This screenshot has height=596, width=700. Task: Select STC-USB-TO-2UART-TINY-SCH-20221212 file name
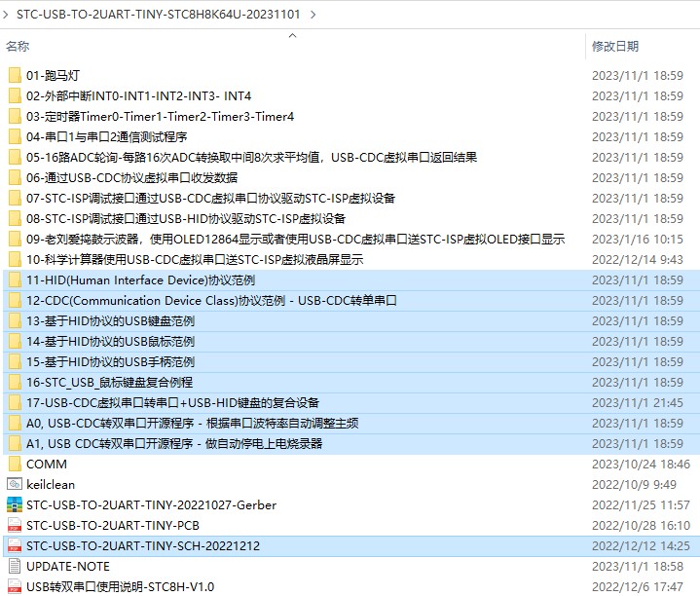click(143, 546)
